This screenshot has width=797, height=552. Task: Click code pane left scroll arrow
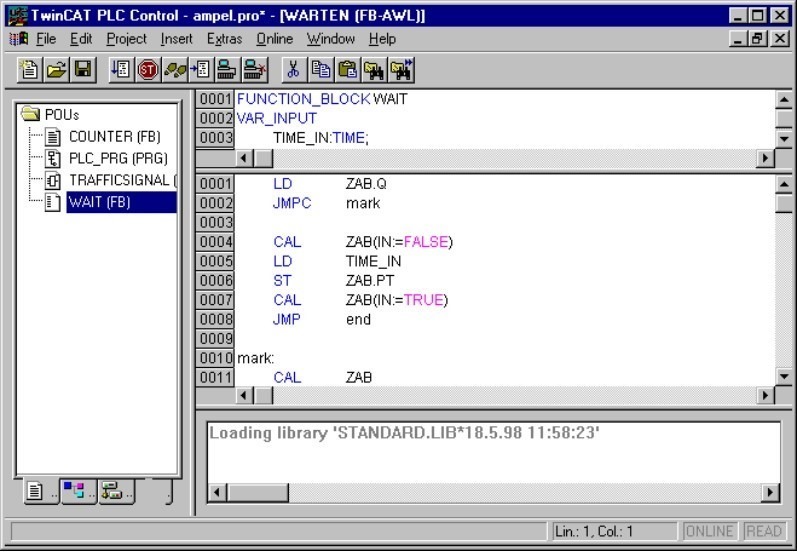(x=244, y=395)
